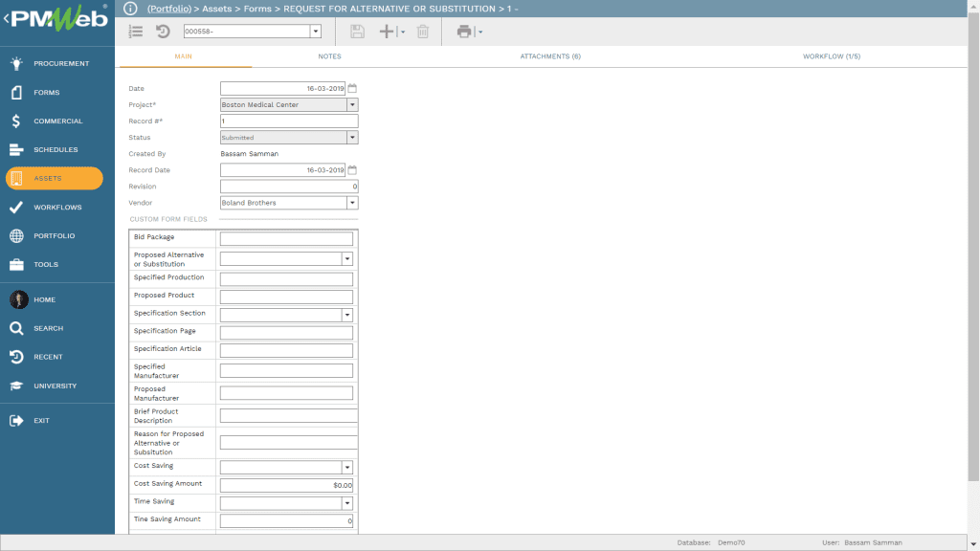980x551 pixels.
Task: Open the record list view icon
Action: click(136, 32)
